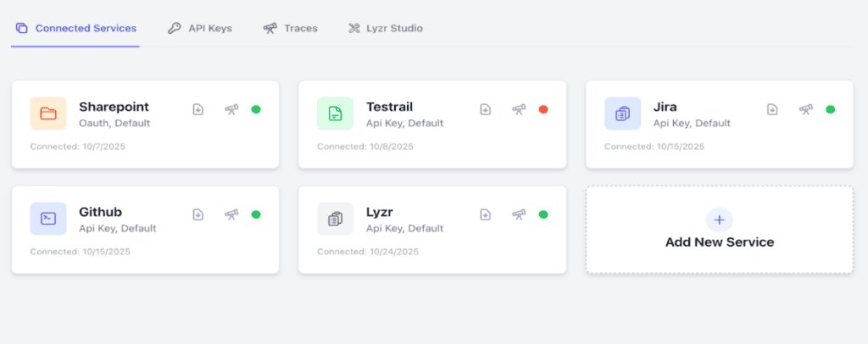
Task: Click the download icon on Github card
Action: (x=198, y=214)
